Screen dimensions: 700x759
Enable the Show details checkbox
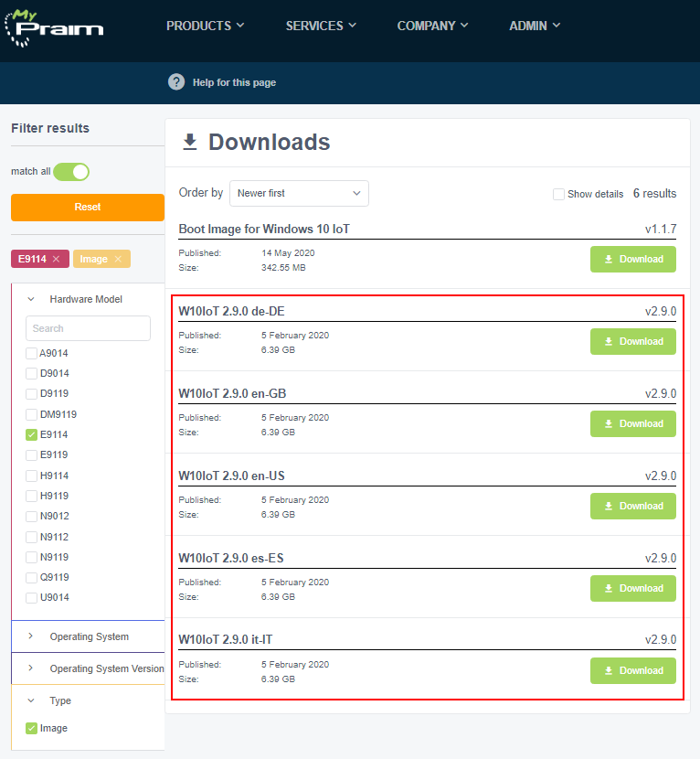click(x=558, y=194)
